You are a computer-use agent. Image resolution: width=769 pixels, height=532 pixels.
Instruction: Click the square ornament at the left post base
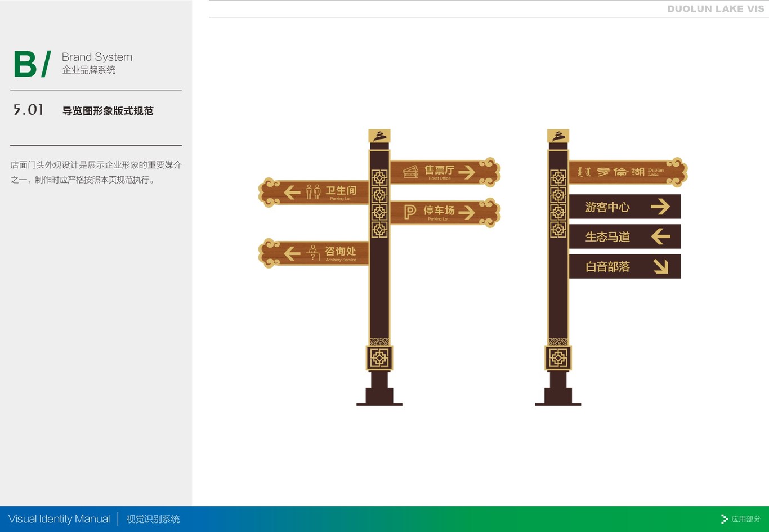(x=379, y=358)
